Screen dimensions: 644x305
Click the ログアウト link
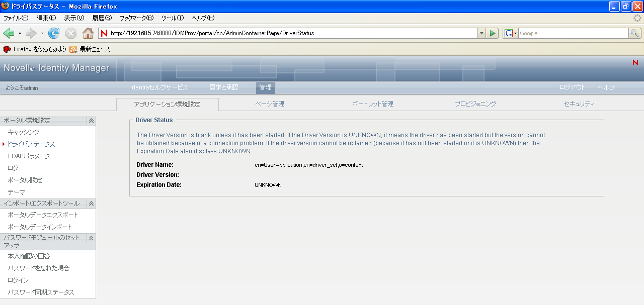[x=572, y=87]
